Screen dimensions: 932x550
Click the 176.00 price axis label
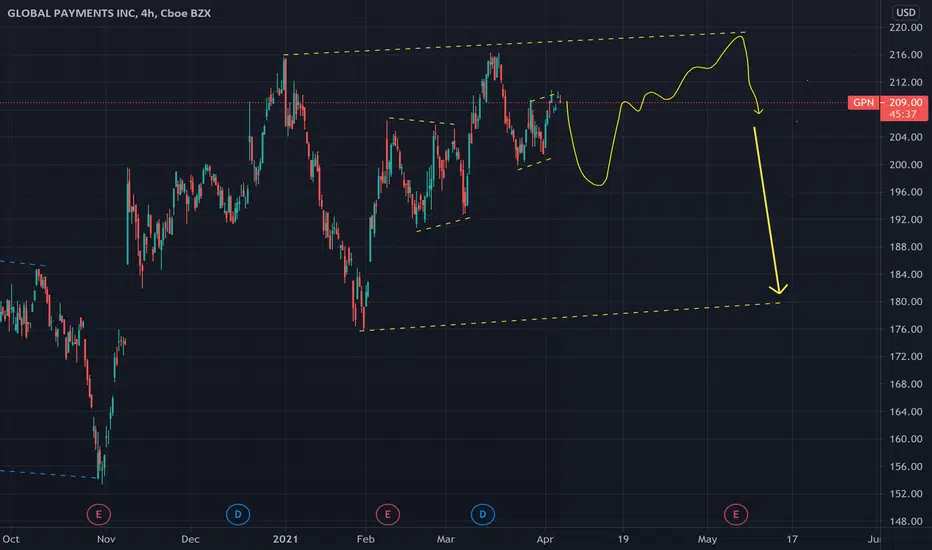click(905, 329)
